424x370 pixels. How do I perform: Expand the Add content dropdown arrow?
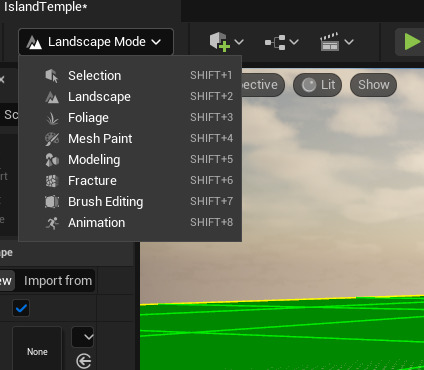tap(239, 42)
